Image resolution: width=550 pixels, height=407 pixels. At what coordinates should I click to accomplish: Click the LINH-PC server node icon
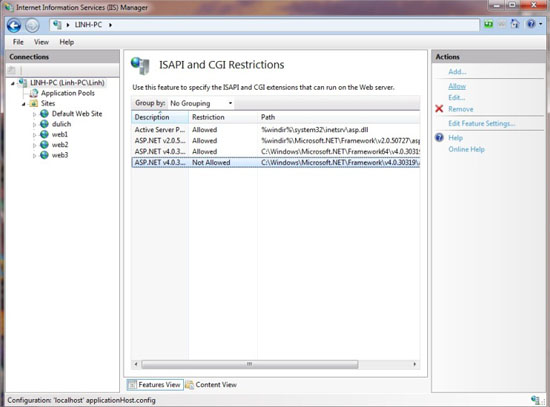tap(23, 83)
